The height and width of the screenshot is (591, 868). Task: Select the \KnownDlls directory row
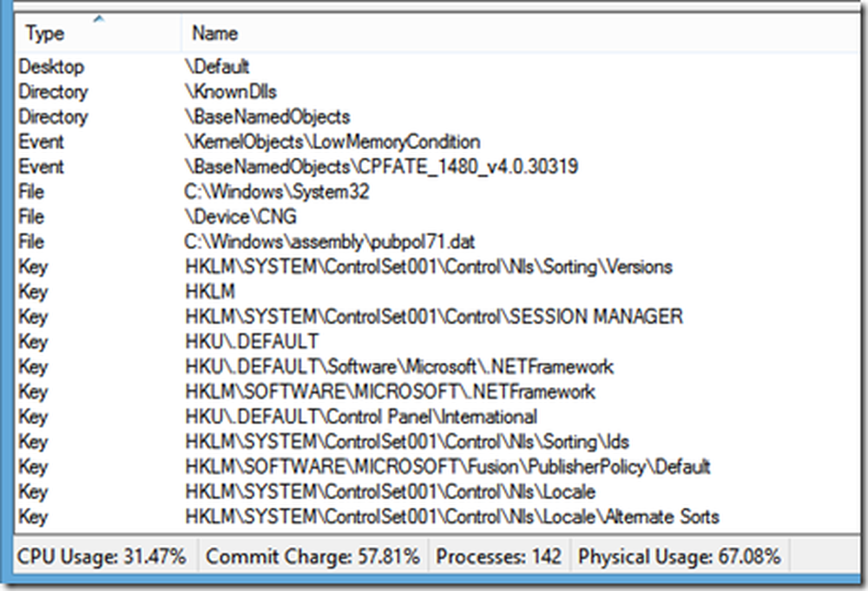(x=230, y=91)
